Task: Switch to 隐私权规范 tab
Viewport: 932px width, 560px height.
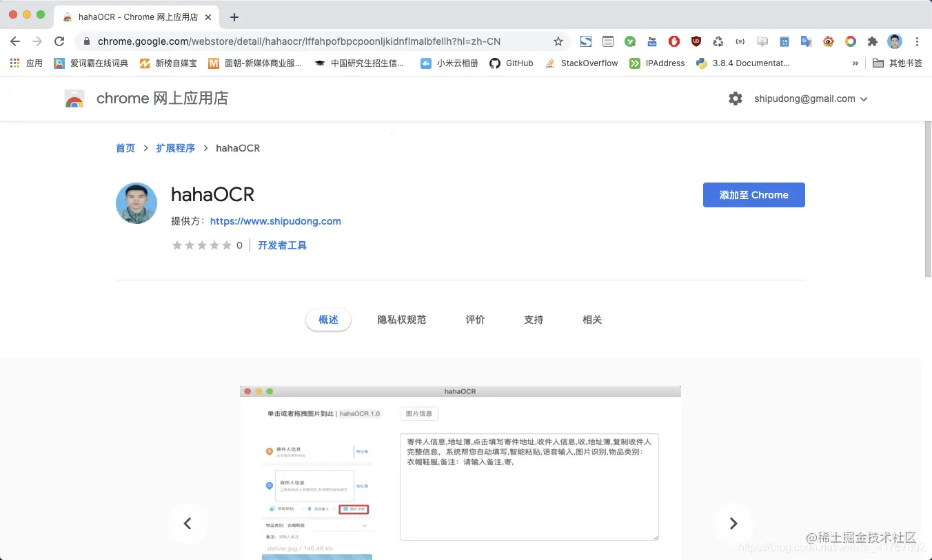Action: coord(402,320)
